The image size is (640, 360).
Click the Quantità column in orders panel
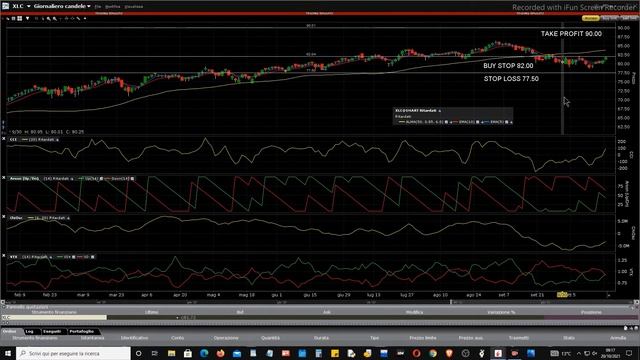[x=270, y=338]
